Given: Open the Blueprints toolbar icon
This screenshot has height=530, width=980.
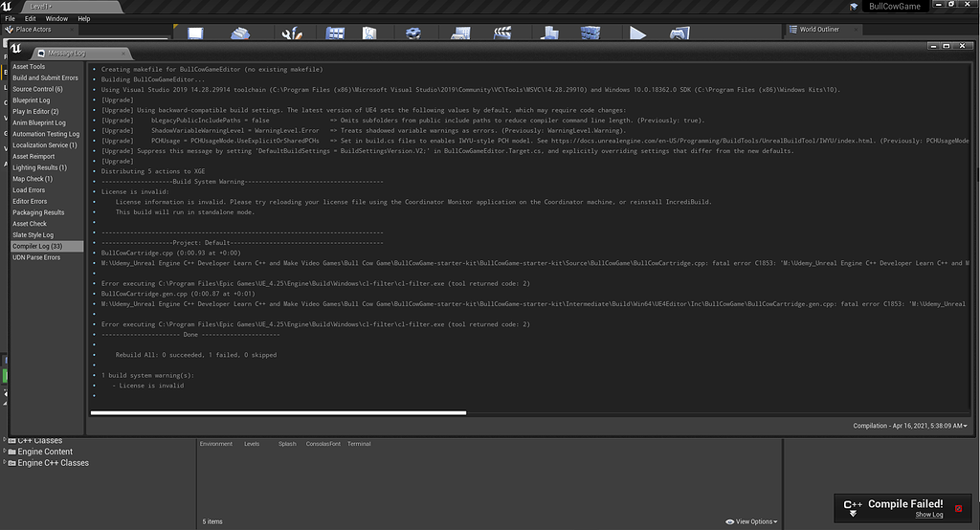Looking at the screenshot, I should (x=460, y=33).
